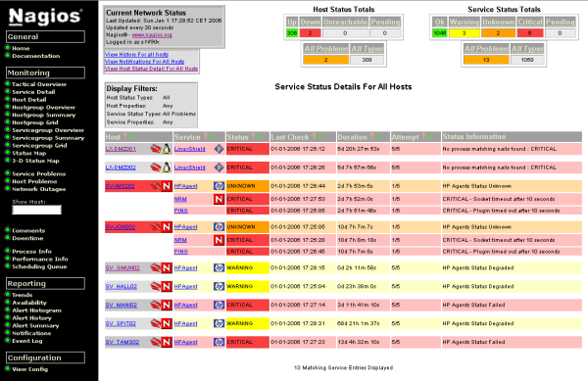The height and width of the screenshot is (381, 588).
Task: Open host link SV_SPIT02
Action: pyautogui.click(x=121, y=323)
